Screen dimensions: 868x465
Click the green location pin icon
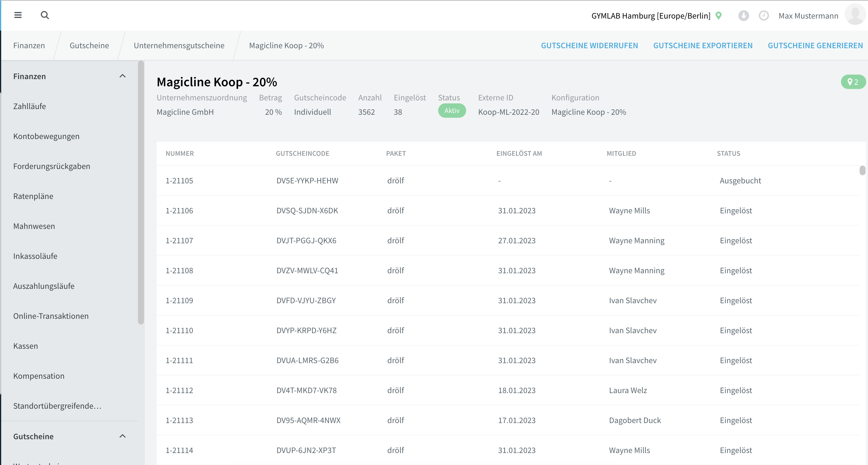coord(718,16)
